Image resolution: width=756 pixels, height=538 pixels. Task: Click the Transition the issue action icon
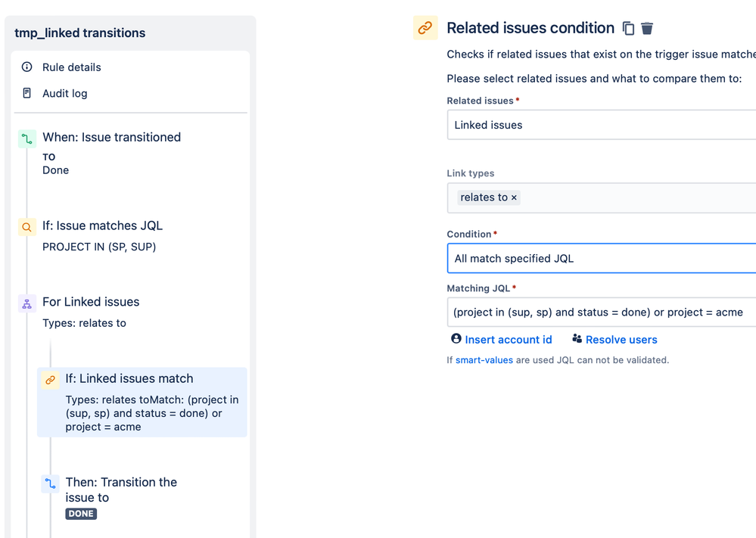(x=51, y=484)
